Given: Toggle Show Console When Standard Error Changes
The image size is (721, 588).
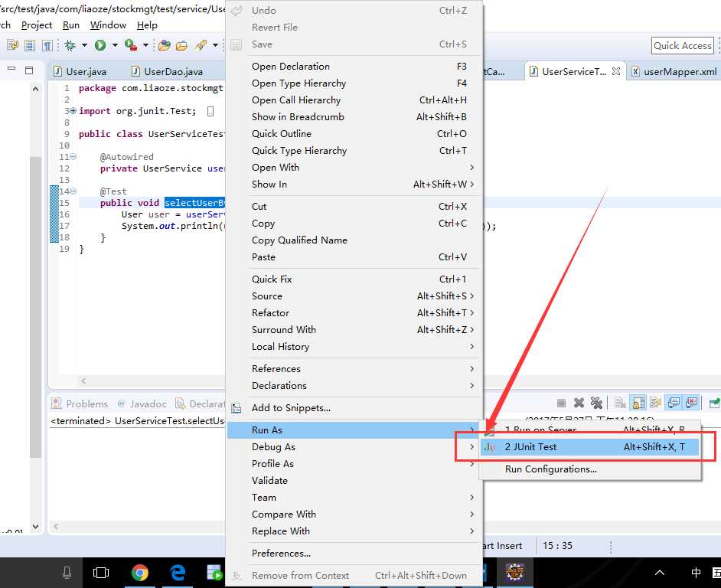Looking at the screenshot, I should coord(691,403).
